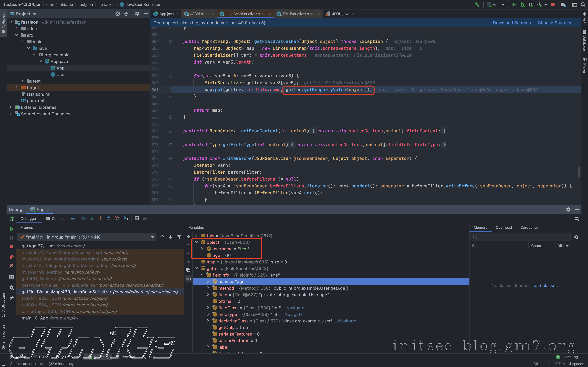Viewport: 588px width, 367px height.
Task: Click the Step Into debug button
Action: 92,218
